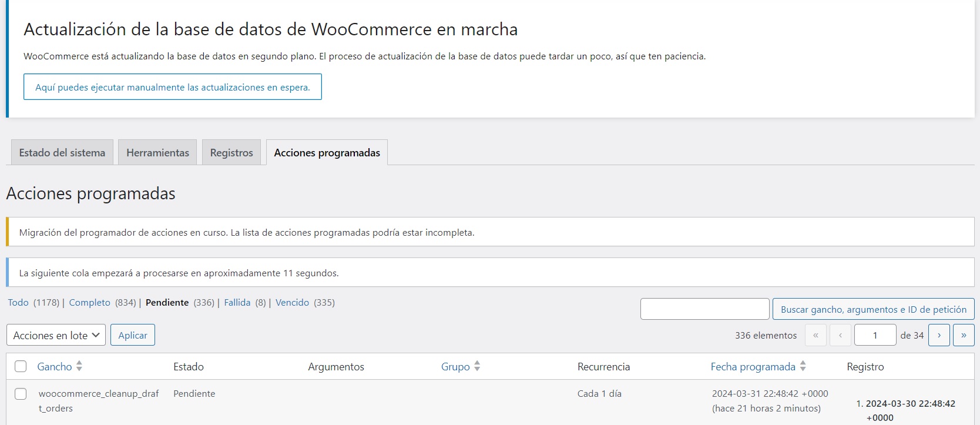Click Gancho sort arrows icon
This screenshot has height=425, width=980.
click(x=79, y=366)
